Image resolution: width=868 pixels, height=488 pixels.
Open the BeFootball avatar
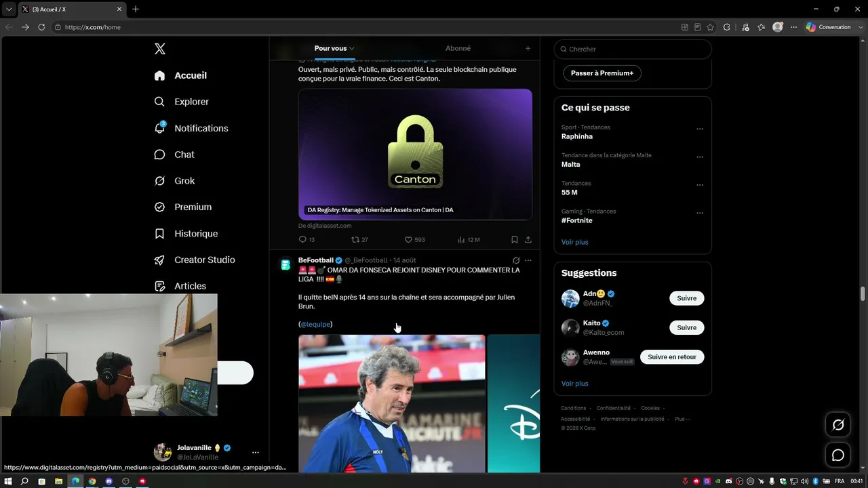285,264
